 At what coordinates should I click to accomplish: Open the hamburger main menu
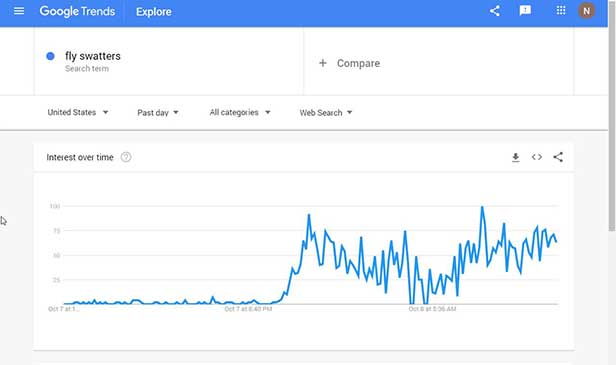[x=19, y=11]
